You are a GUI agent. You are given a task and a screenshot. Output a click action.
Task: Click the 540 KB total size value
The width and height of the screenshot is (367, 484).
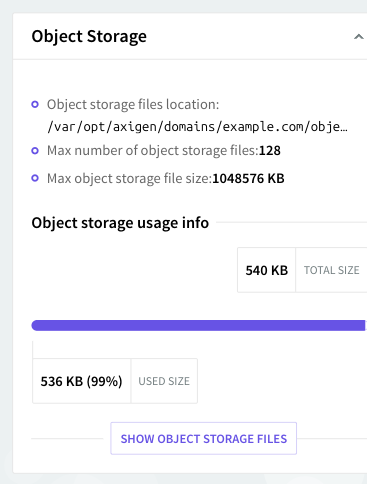click(266, 270)
